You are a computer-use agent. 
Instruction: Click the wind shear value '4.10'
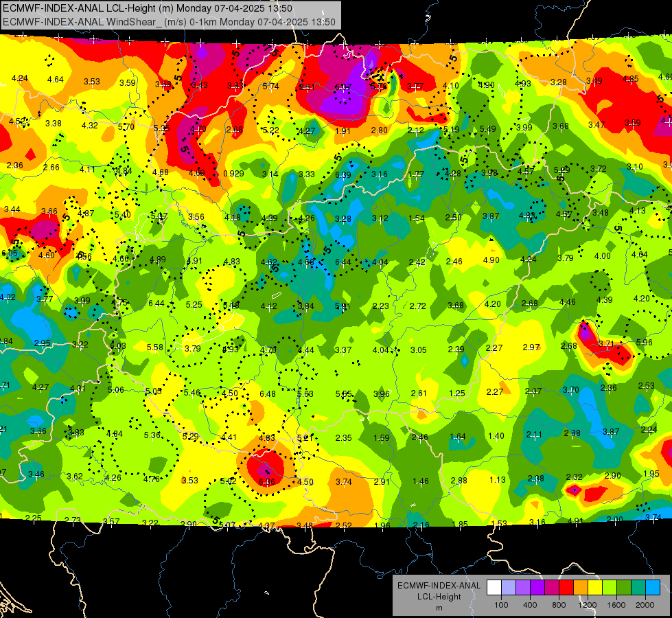point(451,85)
